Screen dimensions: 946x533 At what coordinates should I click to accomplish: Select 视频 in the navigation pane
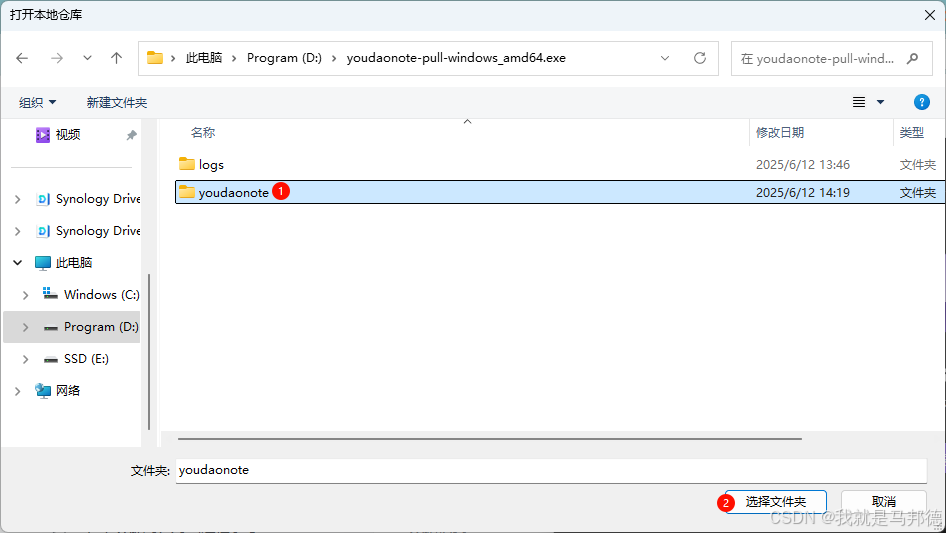(68, 135)
